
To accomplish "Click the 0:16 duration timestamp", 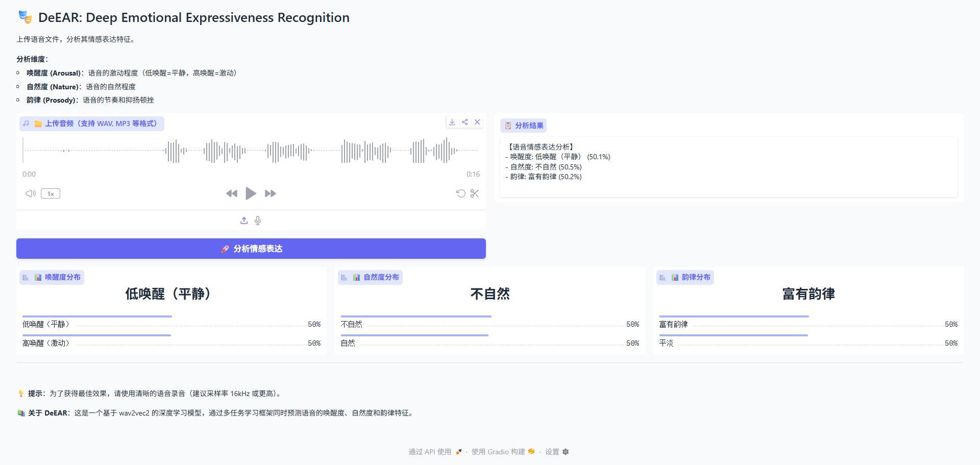I will point(473,174).
